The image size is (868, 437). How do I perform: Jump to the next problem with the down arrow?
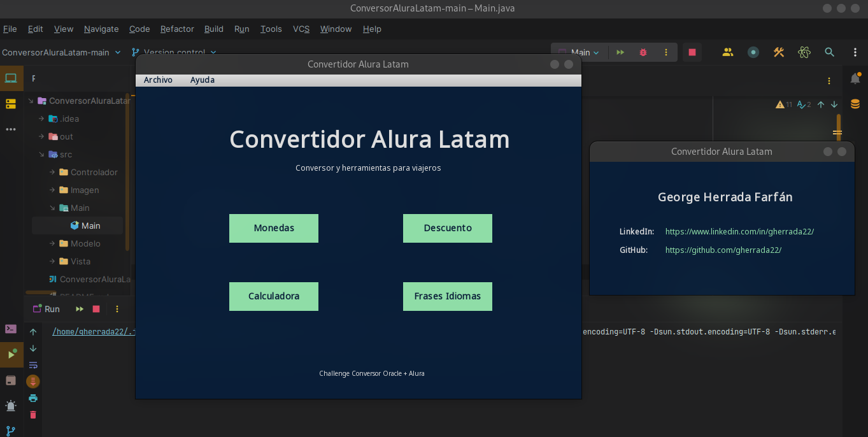834,104
